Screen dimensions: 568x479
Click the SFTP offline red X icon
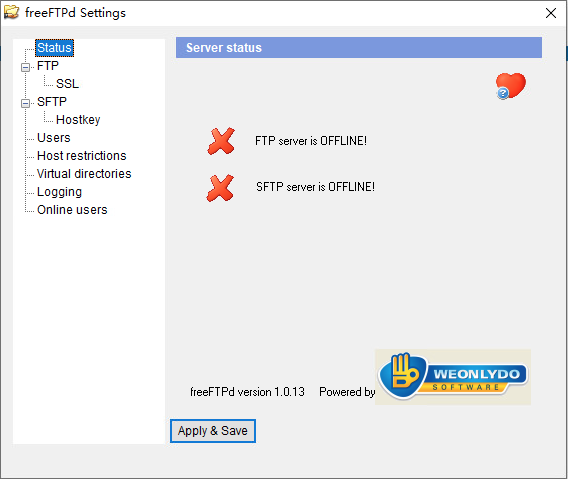click(220, 188)
